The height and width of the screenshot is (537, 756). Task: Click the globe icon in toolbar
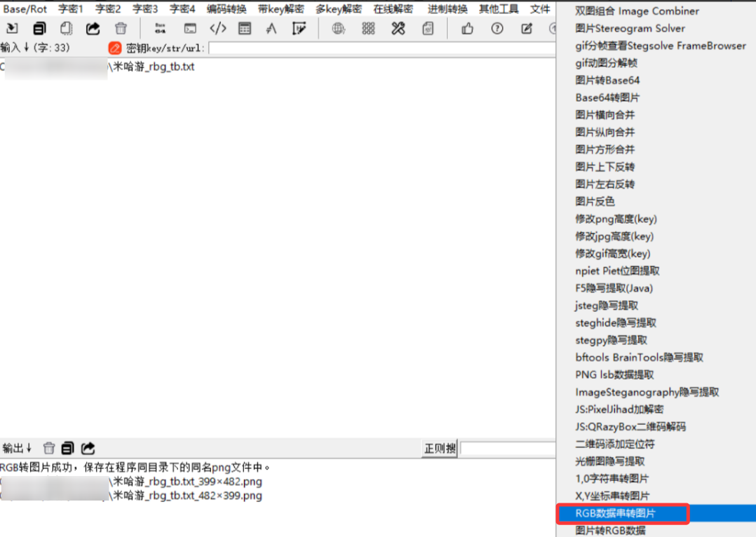tap(339, 29)
